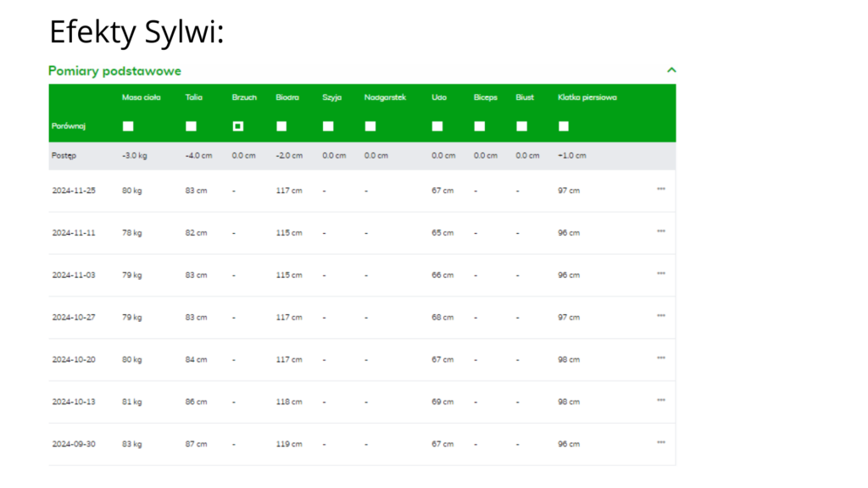Click the Biust column header label
The image size is (868, 488).
point(525,97)
